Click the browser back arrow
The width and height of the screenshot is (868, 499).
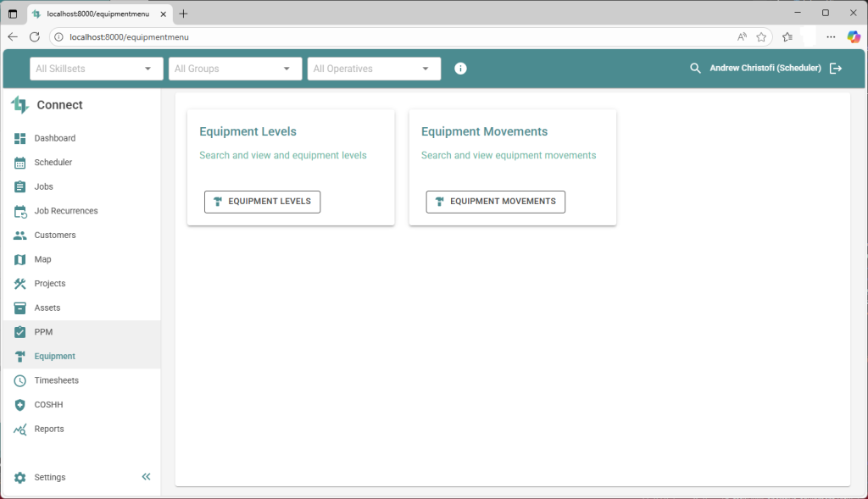click(x=13, y=37)
